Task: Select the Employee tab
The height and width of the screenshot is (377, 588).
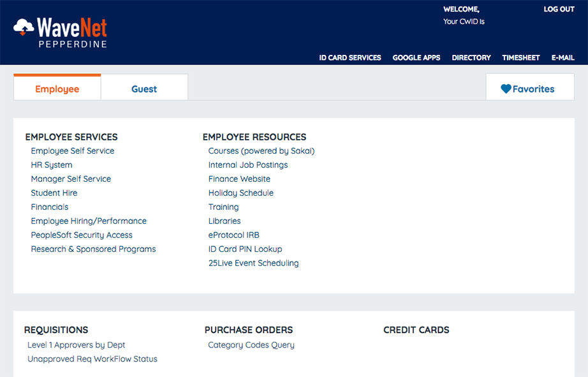Action: click(x=57, y=89)
